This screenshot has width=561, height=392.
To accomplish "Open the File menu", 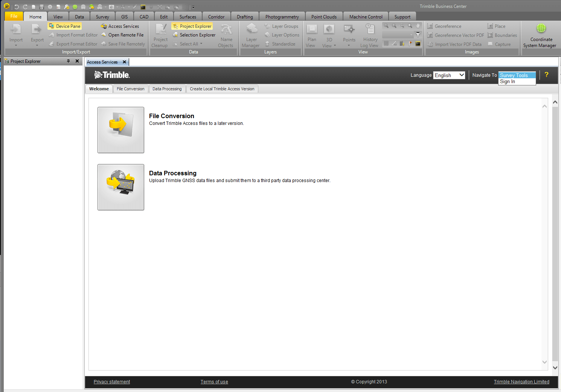I will 14,16.
